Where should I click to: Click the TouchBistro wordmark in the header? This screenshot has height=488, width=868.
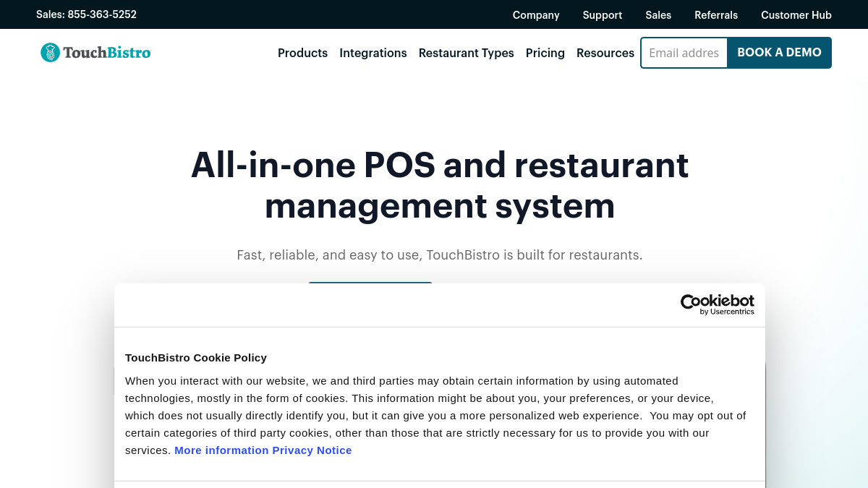tap(107, 52)
